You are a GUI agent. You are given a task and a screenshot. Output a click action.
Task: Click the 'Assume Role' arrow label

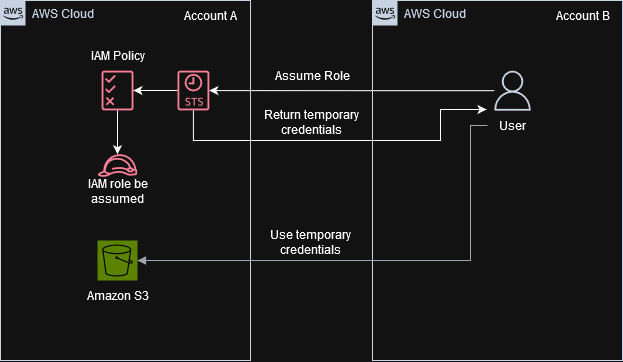click(312, 76)
